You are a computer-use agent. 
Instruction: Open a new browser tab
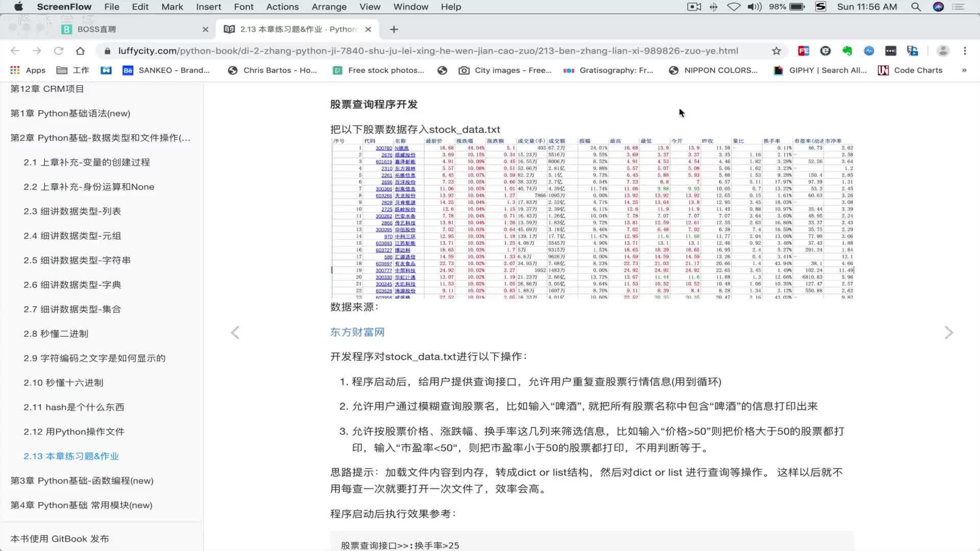tap(394, 29)
